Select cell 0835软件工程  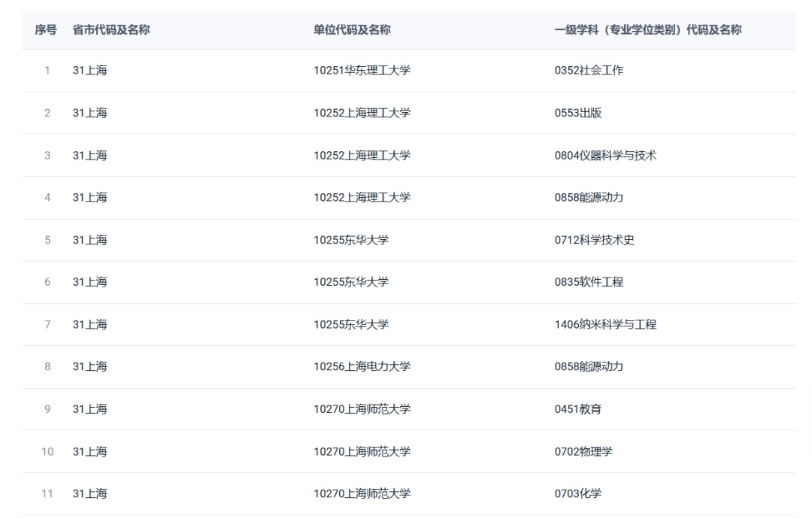(x=589, y=282)
